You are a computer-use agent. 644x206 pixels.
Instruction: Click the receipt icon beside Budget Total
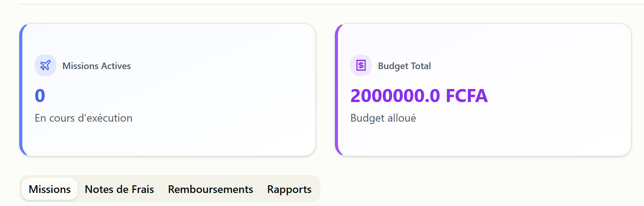click(x=361, y=65)
